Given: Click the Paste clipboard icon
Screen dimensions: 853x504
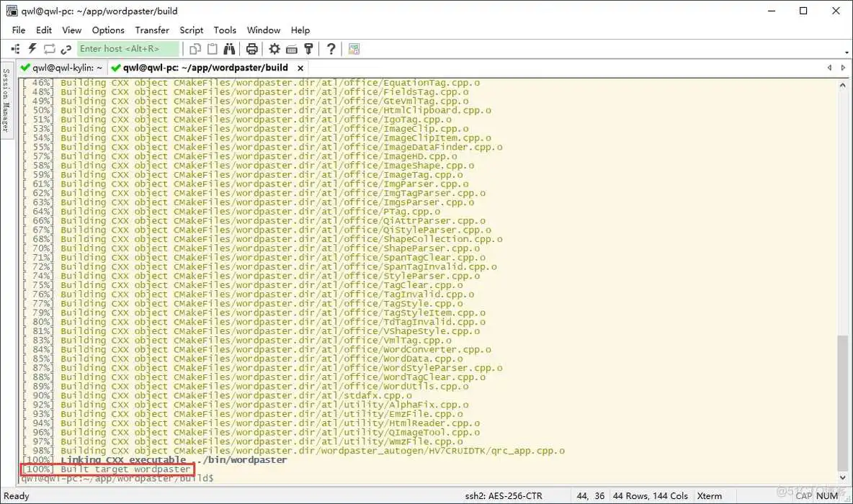Looking at the screenshot, I should [x=213, y=49].
